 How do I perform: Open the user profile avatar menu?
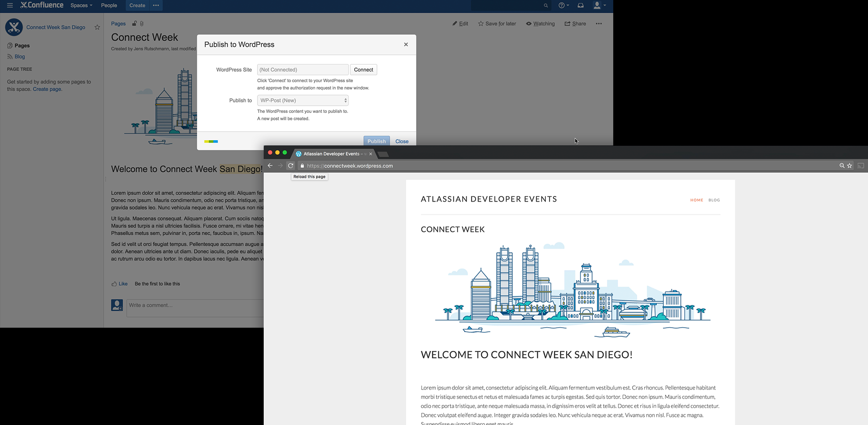(600, 6)
